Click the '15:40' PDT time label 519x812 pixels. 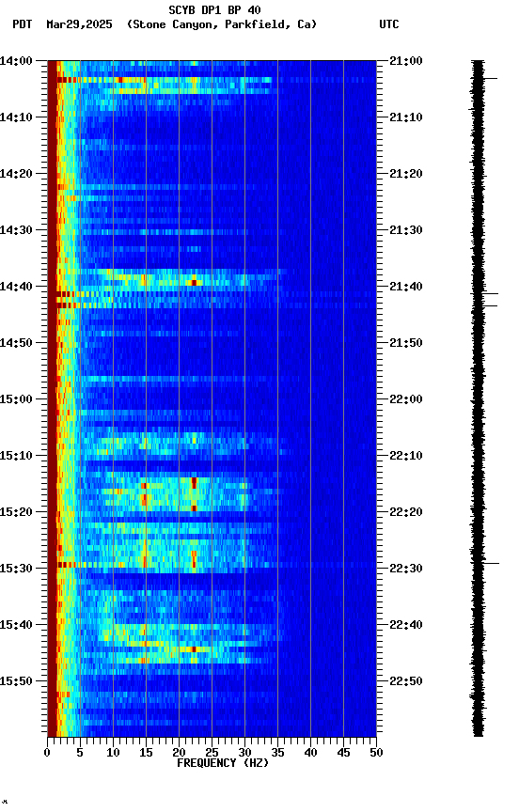[16, 626]
